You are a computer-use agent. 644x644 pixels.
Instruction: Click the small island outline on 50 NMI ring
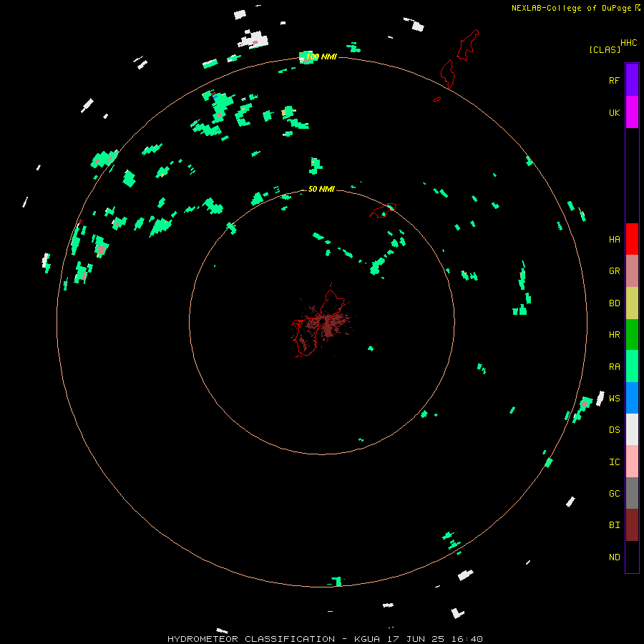[x=383, y=210]
